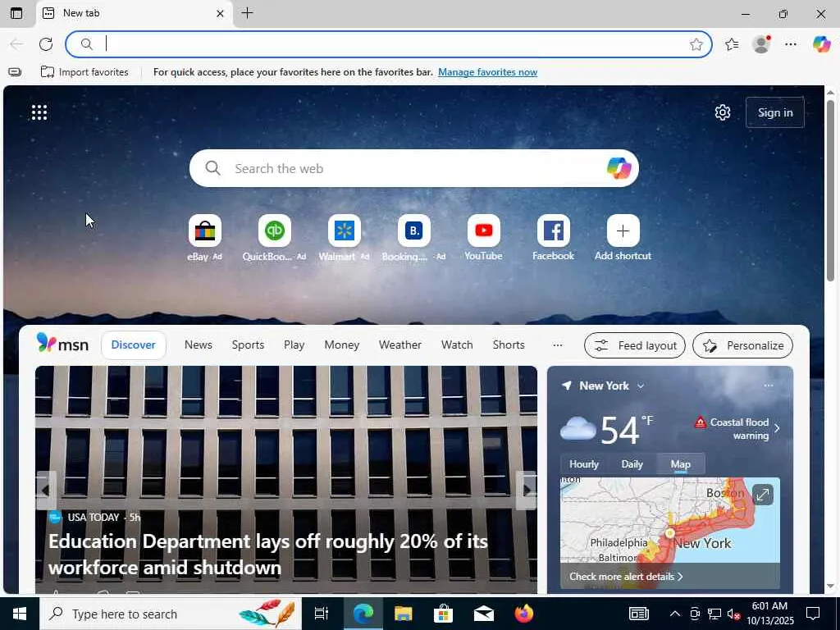Show previous news story arrow

[x=46, y=491]
